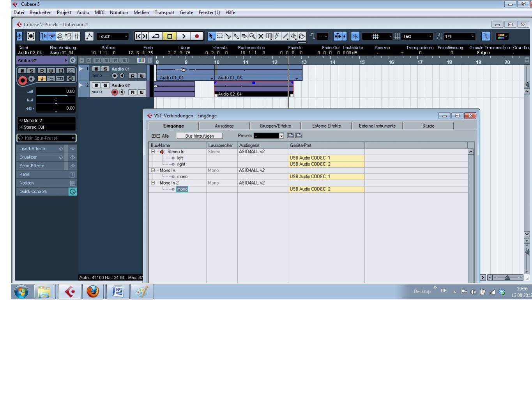Mute the Audio 02 track

click(x=96, y=85)
